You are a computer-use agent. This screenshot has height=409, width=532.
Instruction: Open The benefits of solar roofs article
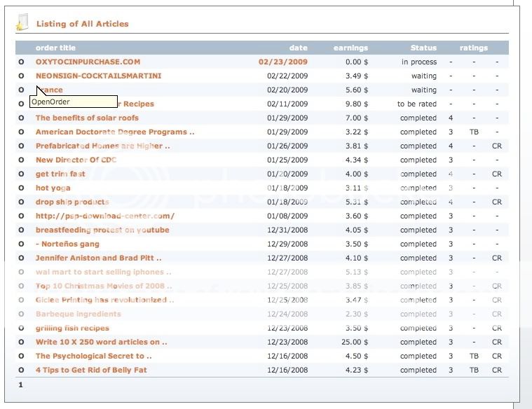(87, 118)
